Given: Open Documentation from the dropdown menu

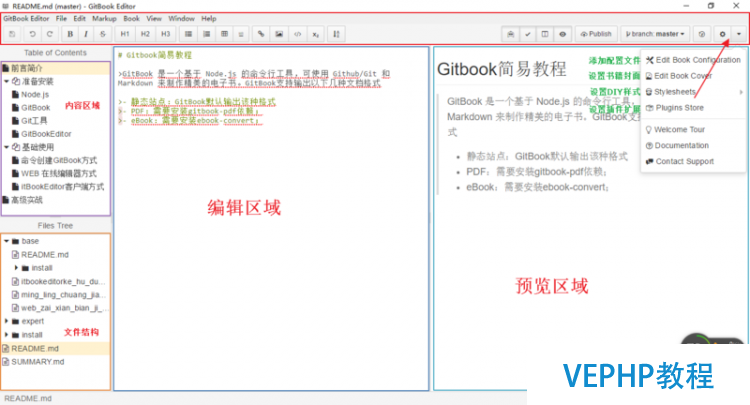Looking at the screenshot, I should coord(694,145).
